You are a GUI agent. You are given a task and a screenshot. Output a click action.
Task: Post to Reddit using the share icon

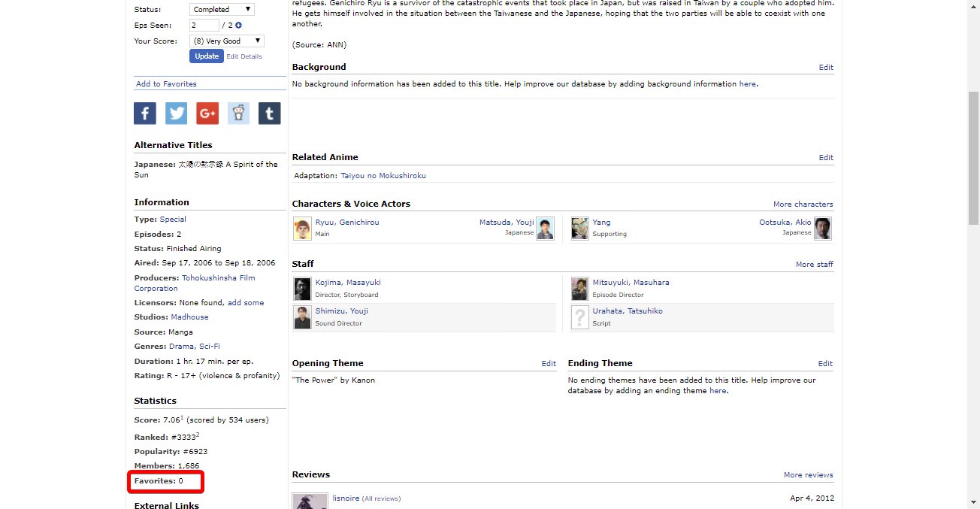238,114
